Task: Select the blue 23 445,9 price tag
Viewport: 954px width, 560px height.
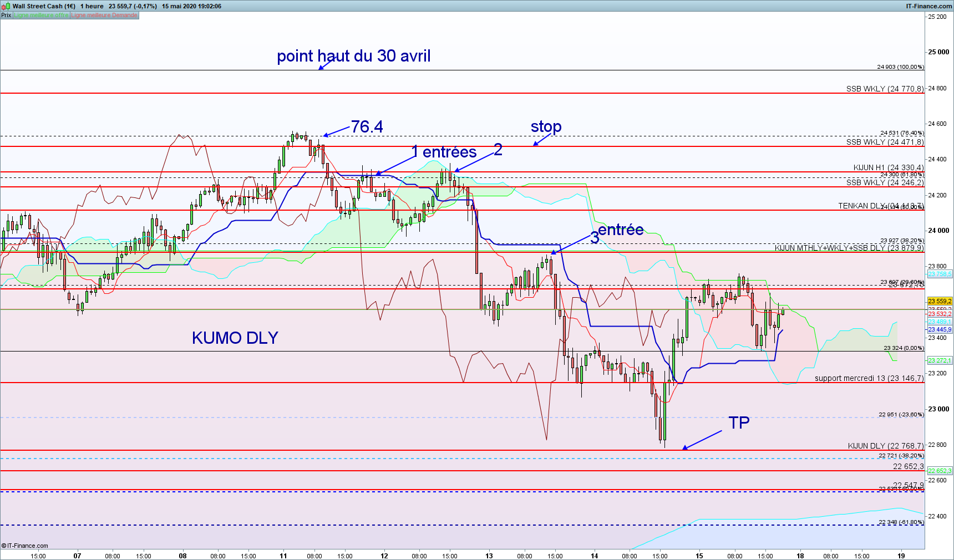Action: (940, 329)
